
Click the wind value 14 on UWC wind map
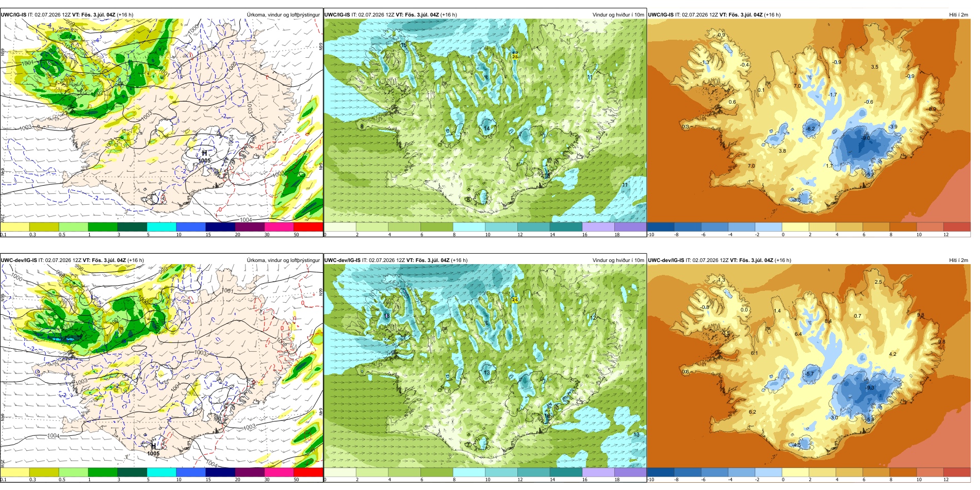[x=487, y=128]
